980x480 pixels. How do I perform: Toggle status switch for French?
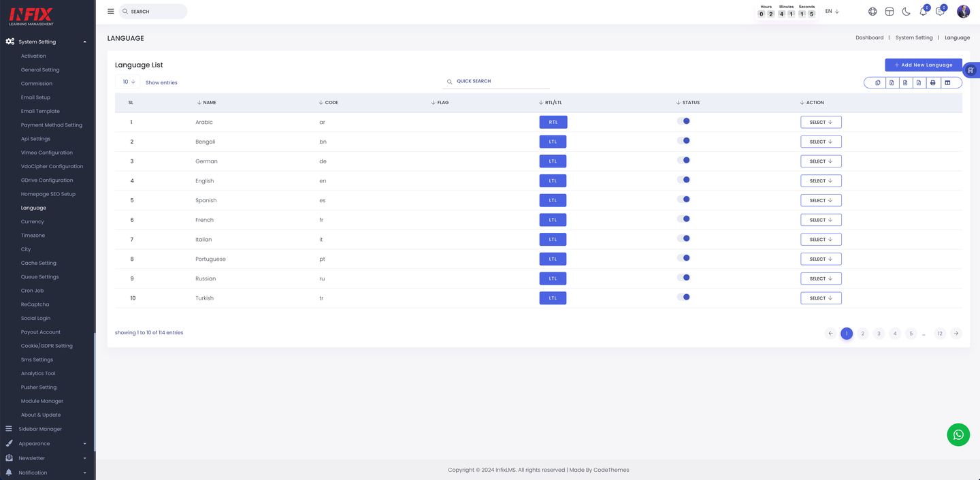(684, 219)
